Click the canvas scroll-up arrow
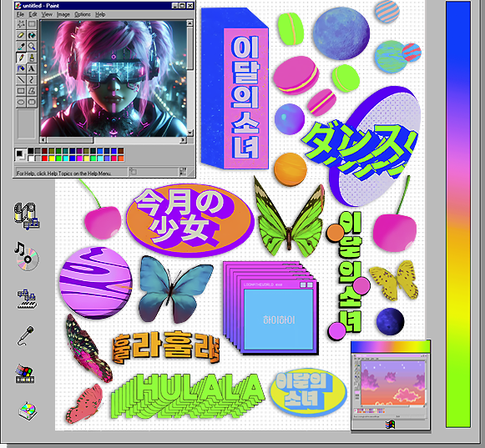The image size is (485, 448). tap(190, 23)
